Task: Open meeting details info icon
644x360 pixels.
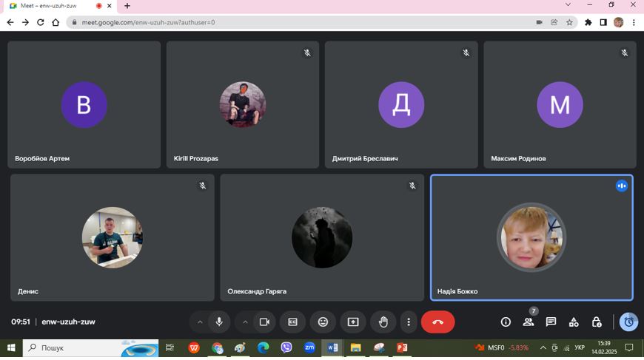Action: click(x=506, y=322)
